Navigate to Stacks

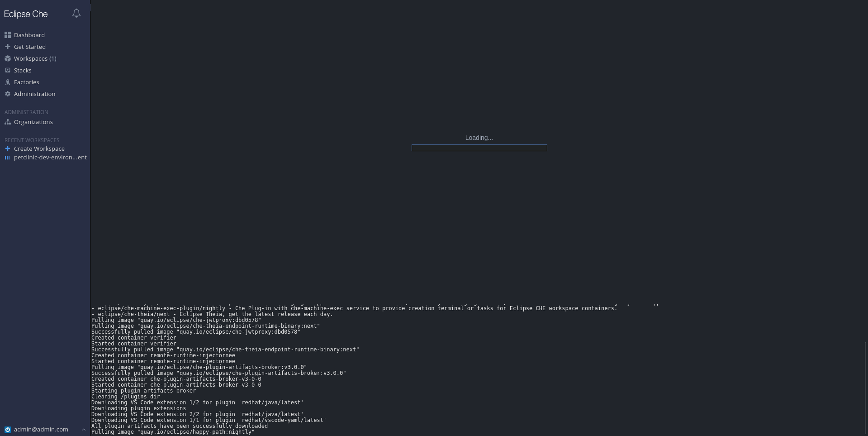(x=23, y=70)
